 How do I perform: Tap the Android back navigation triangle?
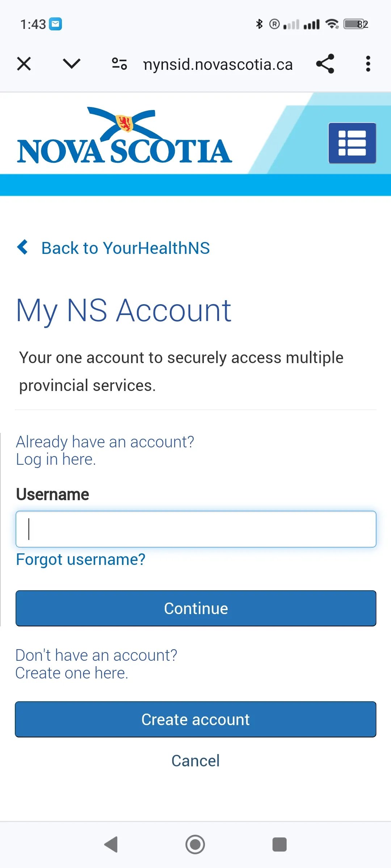[111, 844]
